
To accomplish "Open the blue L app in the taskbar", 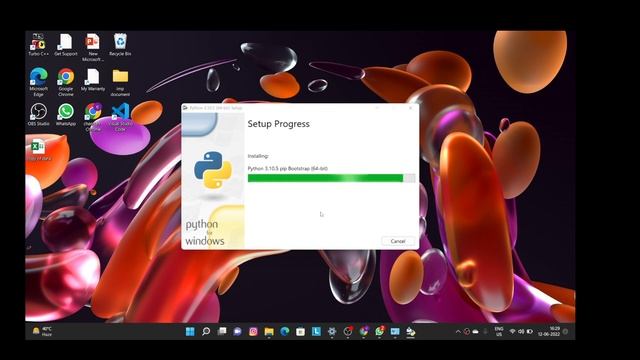I will click(x=316, y=331).
